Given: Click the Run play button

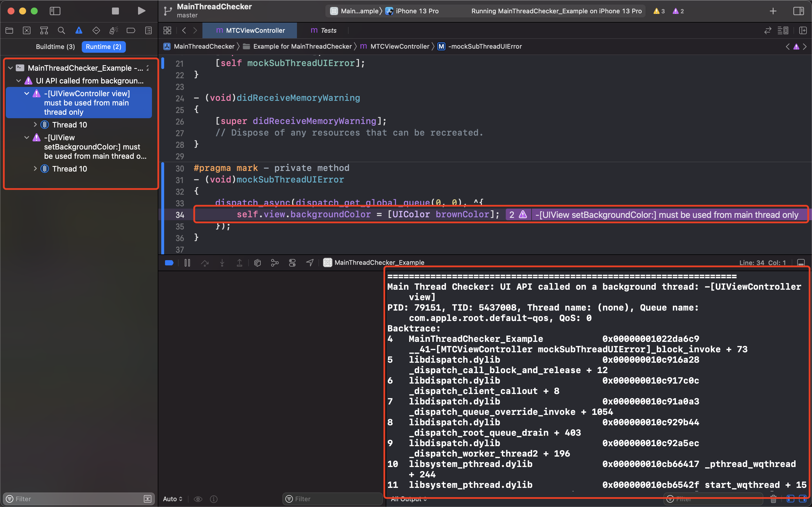Looking at the screenshot, I should (x=141, y=11).
